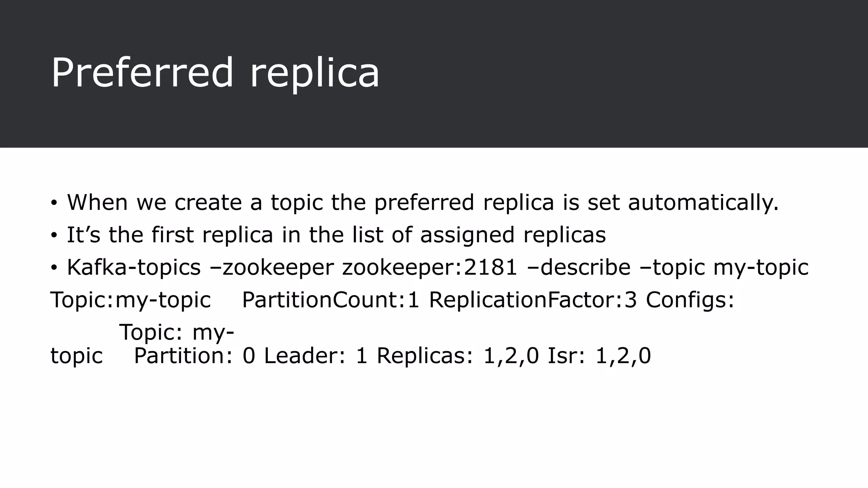Click the bullet point before "When we create"

(x=54, y=203)
